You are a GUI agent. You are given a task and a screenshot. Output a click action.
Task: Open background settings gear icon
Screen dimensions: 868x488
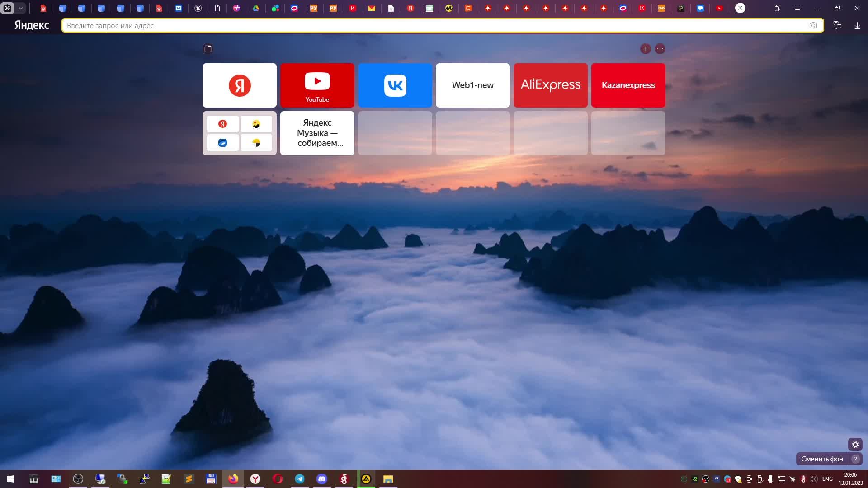click(855, 445)
